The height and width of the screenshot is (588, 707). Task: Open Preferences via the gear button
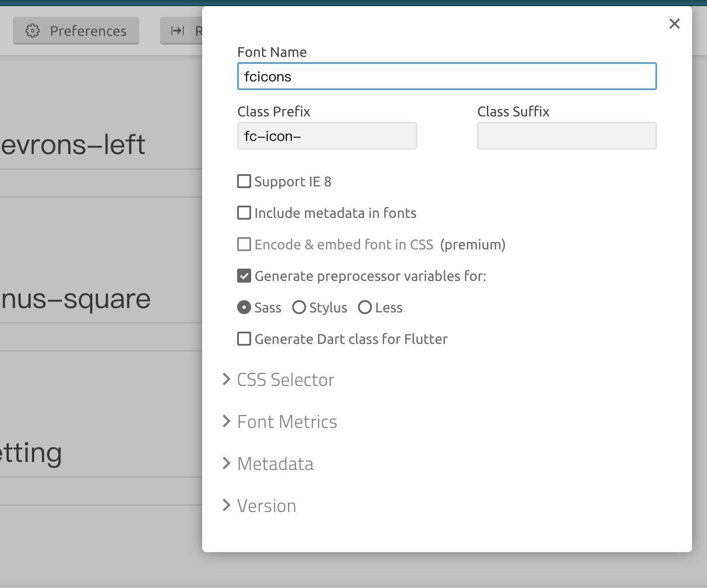(76, 31)
